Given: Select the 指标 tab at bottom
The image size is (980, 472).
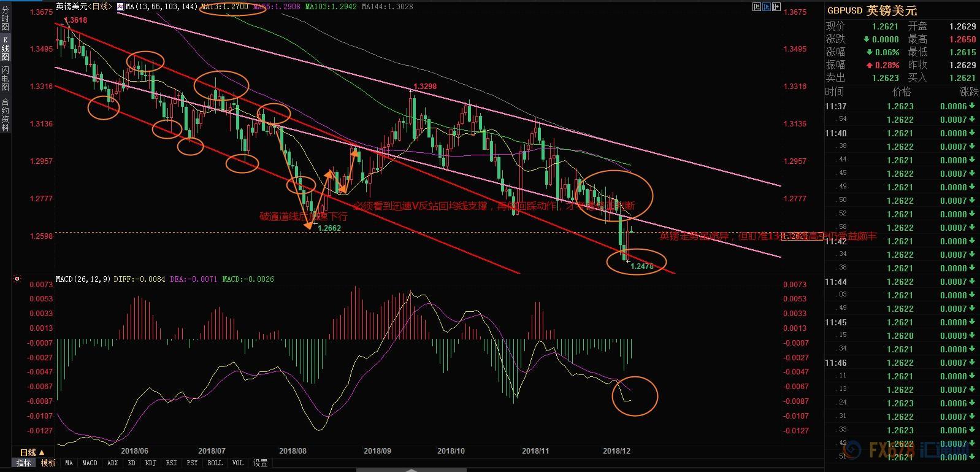Looking at the screenshot, I should (x=23, y=463).
